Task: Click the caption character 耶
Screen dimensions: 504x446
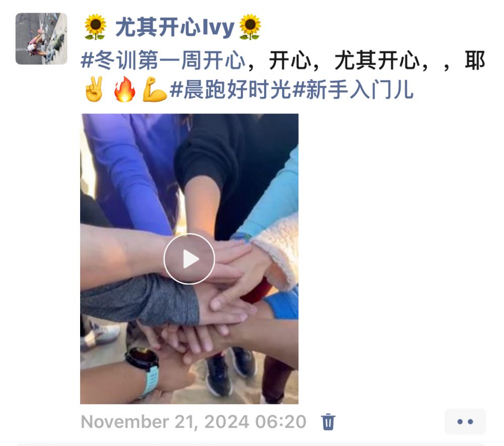Action: [475, 60]
